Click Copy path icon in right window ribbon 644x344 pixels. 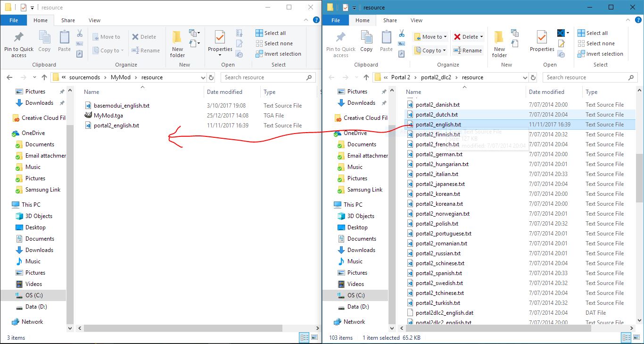[402, 44]
